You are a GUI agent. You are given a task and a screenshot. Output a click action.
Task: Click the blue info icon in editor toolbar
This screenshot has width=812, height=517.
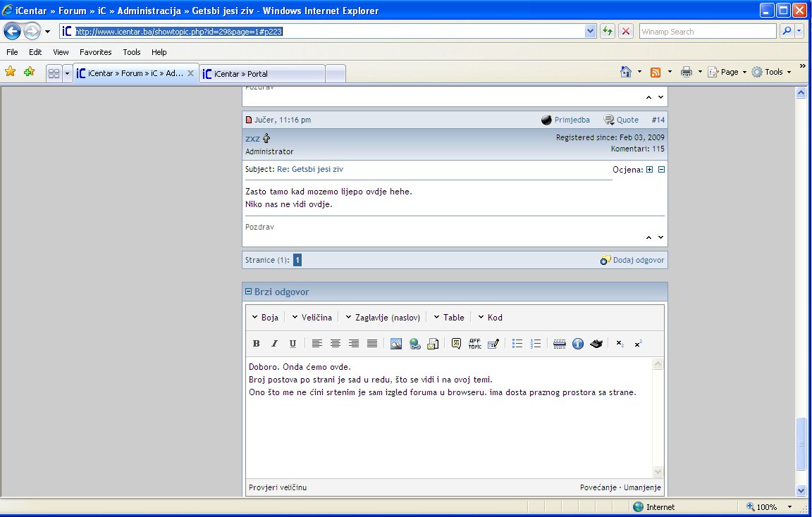pos(578,344)
